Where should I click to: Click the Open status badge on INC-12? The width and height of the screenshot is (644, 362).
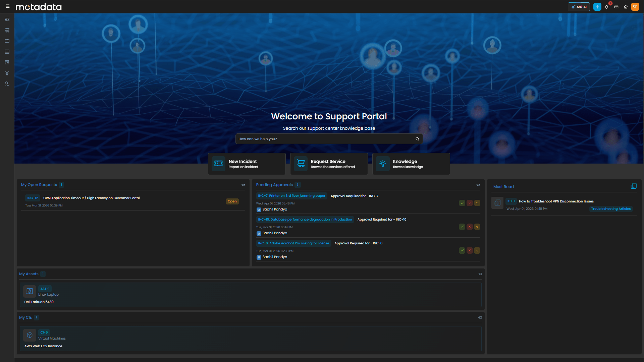232,201
